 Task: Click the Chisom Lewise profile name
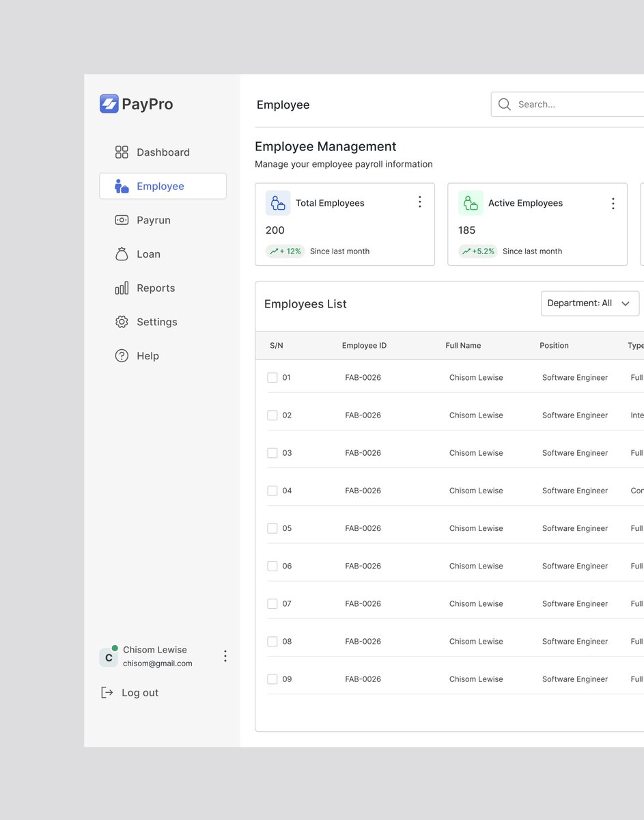click(155, 650)
